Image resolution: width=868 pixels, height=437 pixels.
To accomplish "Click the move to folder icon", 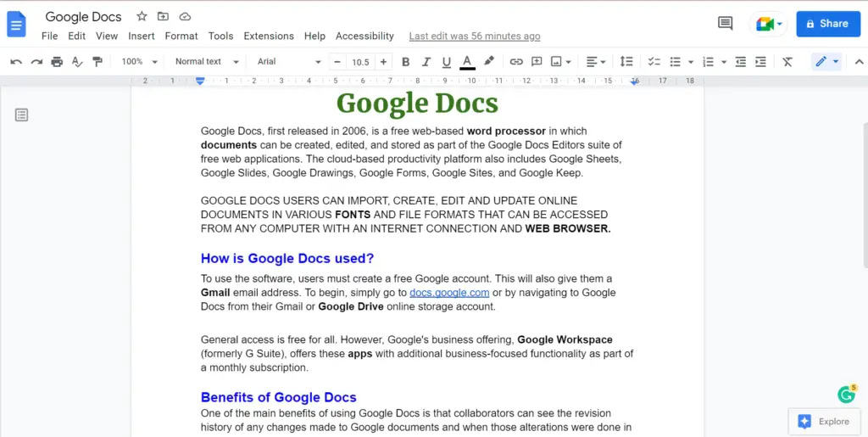I will click(x=163, y=17).
